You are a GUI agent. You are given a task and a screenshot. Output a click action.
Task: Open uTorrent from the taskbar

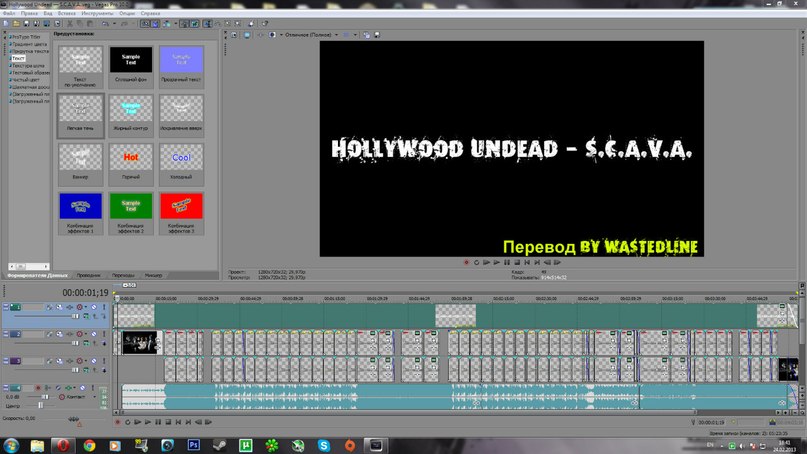[246, 445]
